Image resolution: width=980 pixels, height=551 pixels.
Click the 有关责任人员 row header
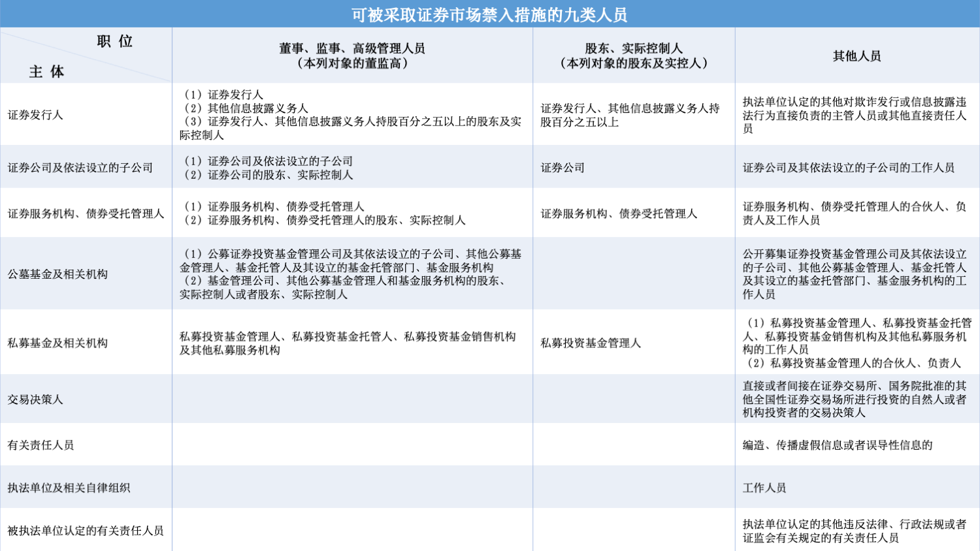41,445
